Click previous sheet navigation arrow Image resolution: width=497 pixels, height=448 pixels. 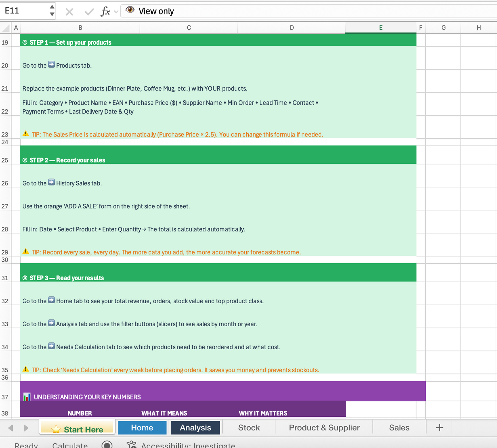click(x=11, y=428)
